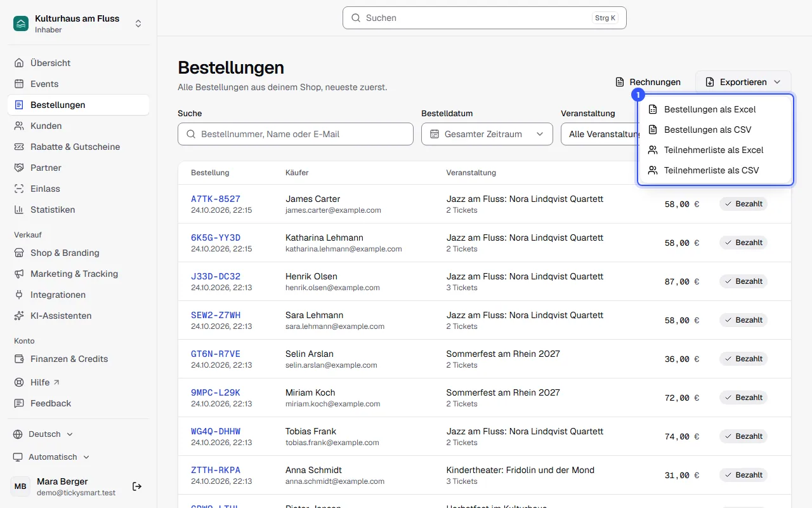Expand the Kulturhaus am Fluss organization switcher
This screenshot has height=508, width=812.
point(138,23)
